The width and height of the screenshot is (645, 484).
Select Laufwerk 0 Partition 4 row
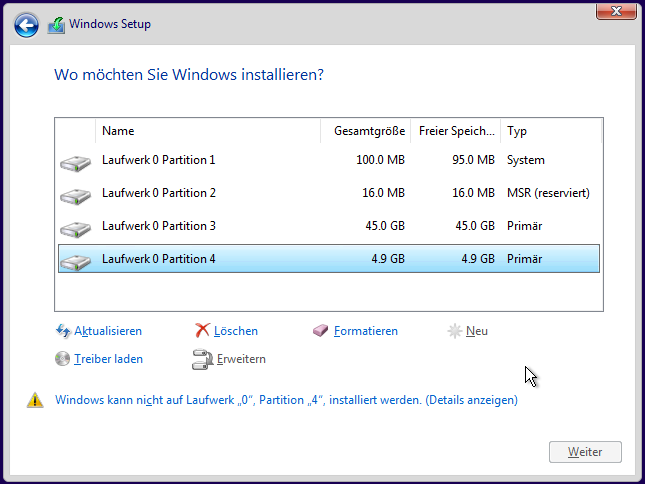(x=329, y=259)
